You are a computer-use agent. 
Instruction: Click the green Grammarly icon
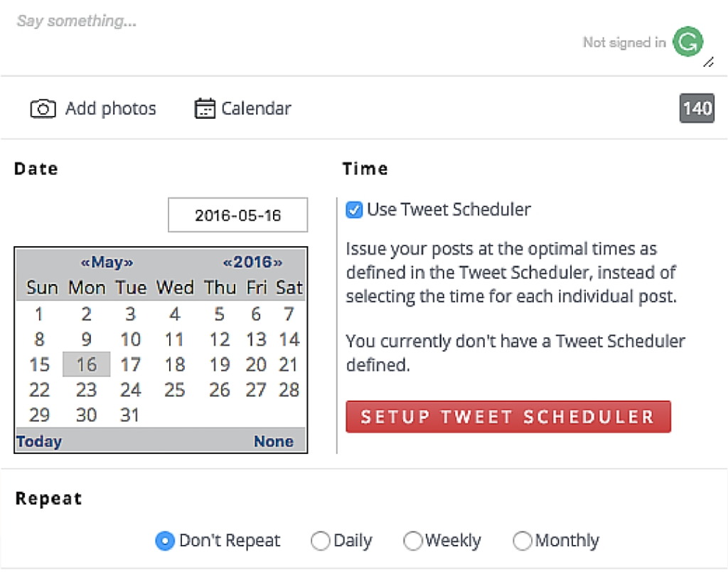687,42
